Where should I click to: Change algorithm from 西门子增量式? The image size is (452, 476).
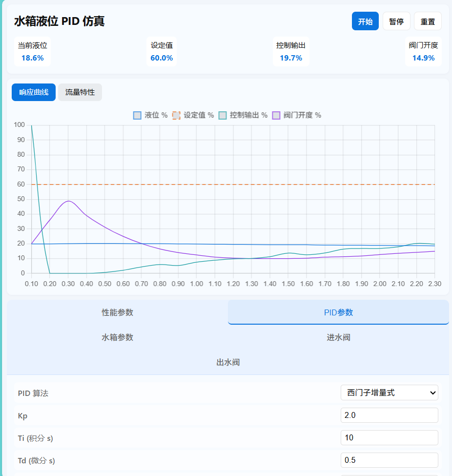pyautogui.click(x=389, y=393)
